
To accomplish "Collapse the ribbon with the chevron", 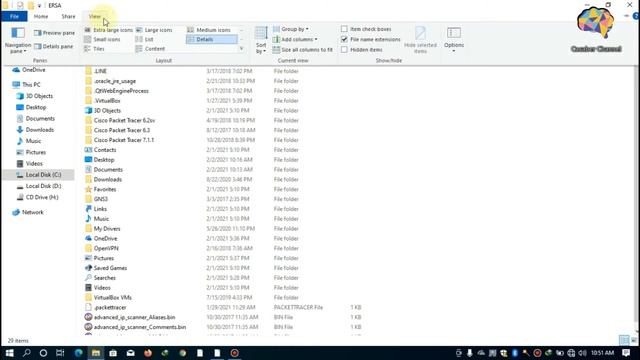I will pos(627,16).
